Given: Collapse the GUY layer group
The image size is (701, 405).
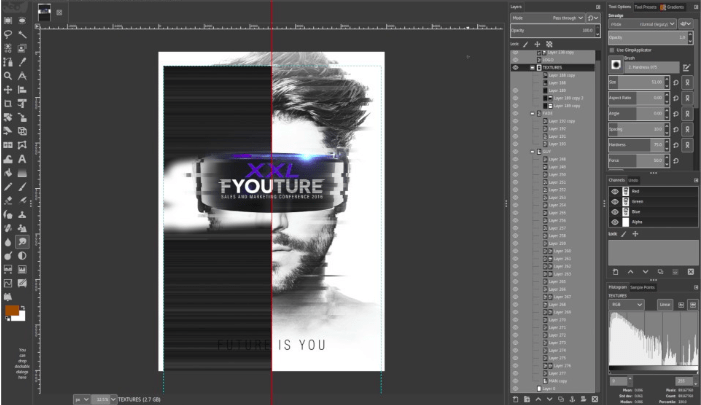Looking at the screenshot, I should (x=532, y=152).
